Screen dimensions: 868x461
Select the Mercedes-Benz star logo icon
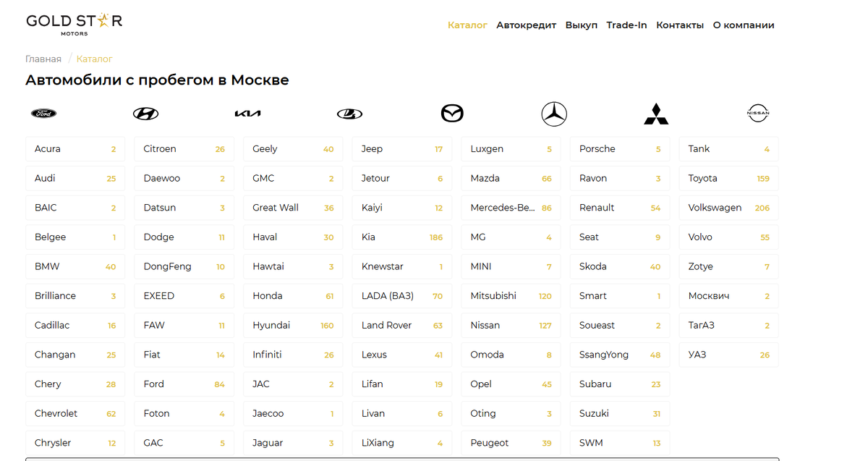554,114
